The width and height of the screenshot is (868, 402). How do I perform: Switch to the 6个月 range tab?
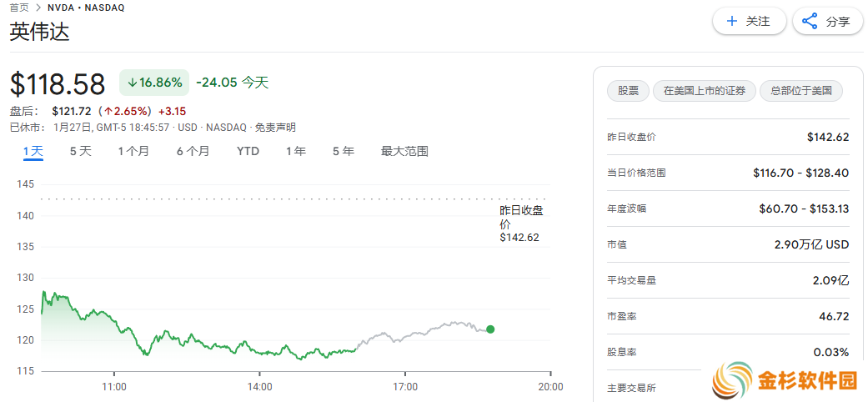[193, 151]
